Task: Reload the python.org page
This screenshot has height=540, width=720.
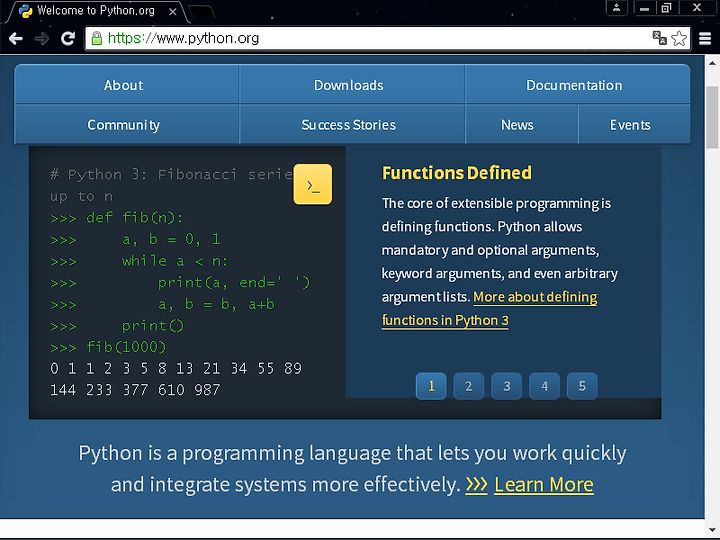Action: pos(68,38)
